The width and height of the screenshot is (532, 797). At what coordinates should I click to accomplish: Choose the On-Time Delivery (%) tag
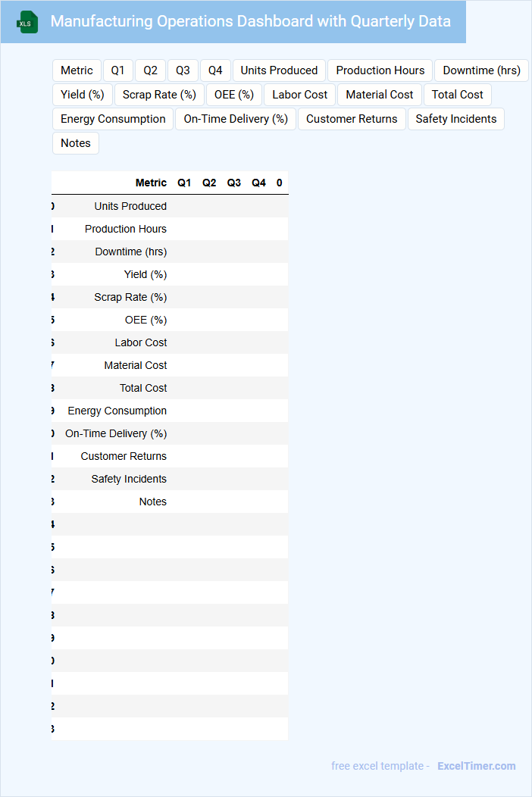[236, 119]
